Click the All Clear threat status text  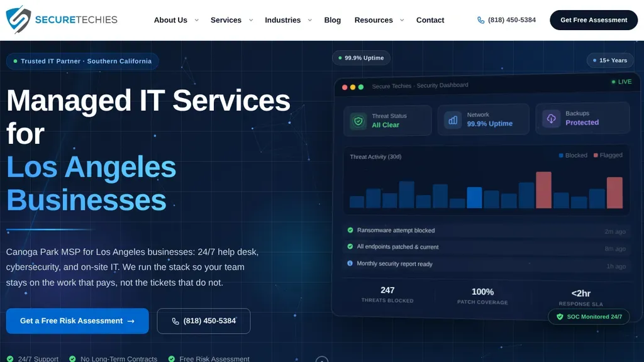pos(386,125)
